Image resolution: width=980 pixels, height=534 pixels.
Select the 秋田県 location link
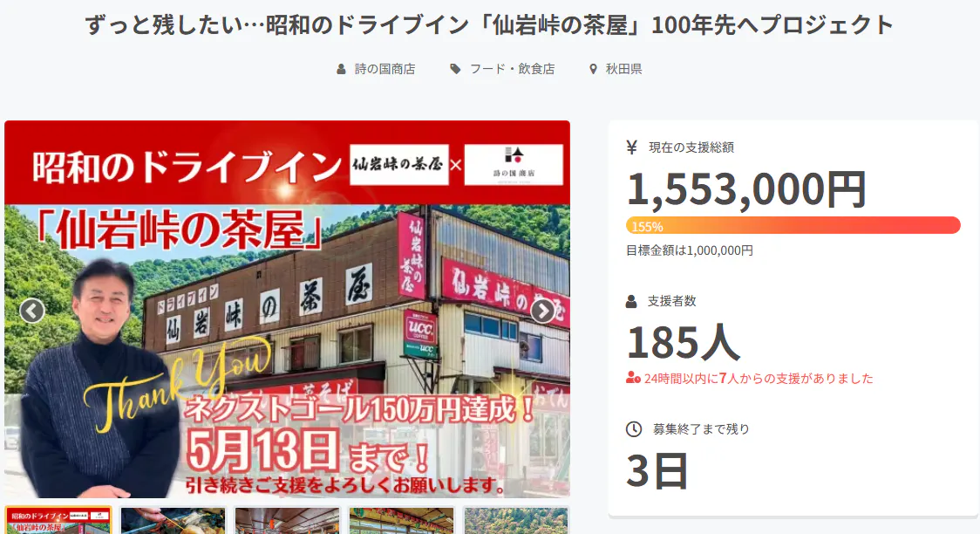[x=623, y=69]
